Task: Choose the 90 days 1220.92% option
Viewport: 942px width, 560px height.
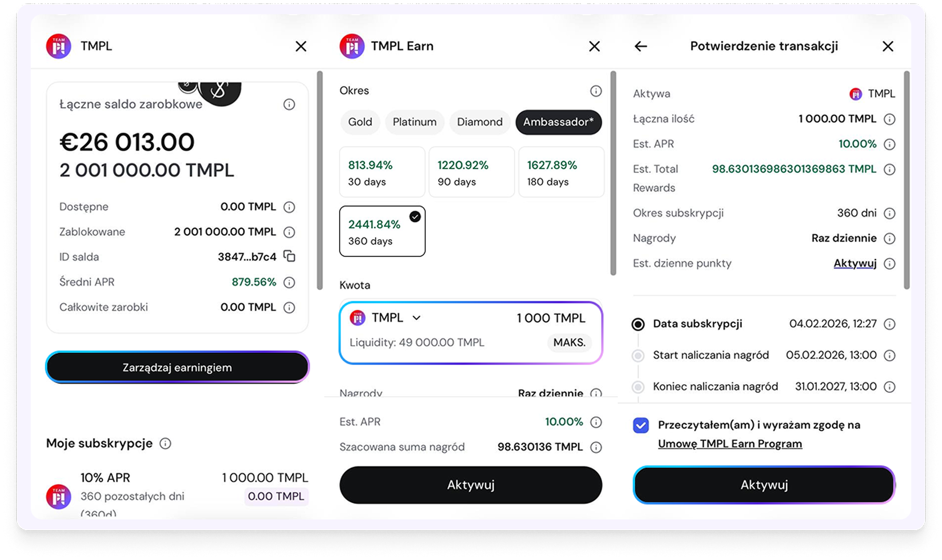Action: [471, 172]
